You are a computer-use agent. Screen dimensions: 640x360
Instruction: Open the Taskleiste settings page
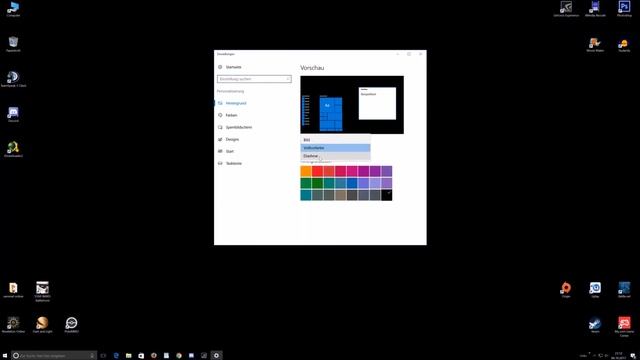(230, 163)
